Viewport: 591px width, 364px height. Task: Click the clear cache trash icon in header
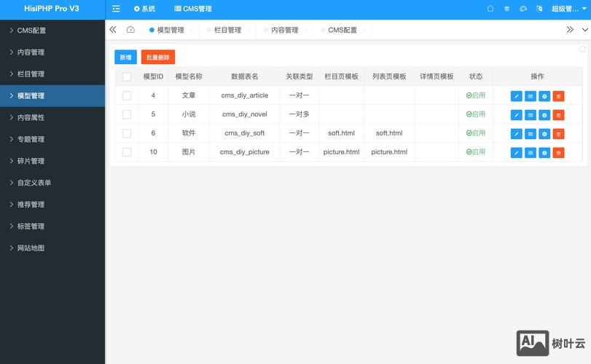pos(506,9)
